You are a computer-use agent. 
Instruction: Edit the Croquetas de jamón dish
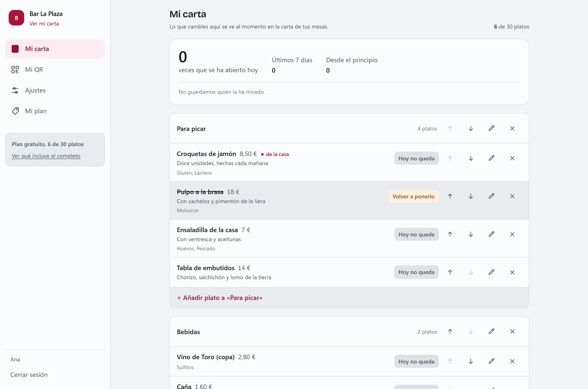(492, 158)
